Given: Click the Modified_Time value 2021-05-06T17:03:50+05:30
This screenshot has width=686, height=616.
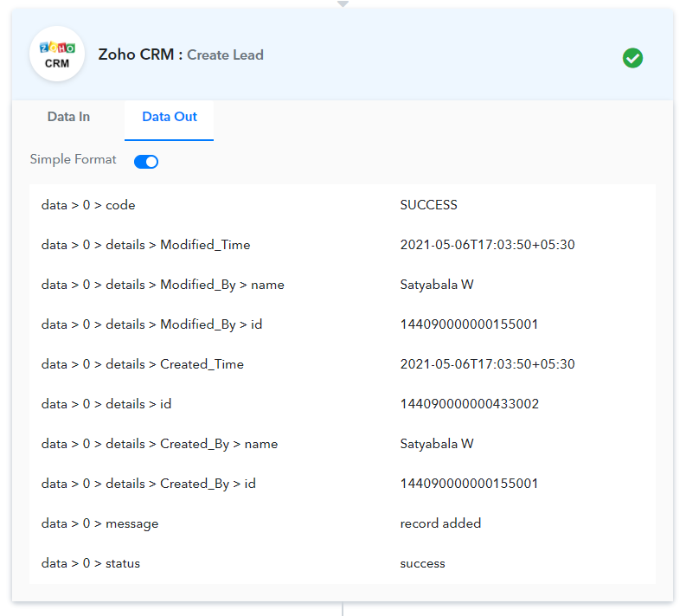Looking at the screenshot, I should [x=487, y=245].
